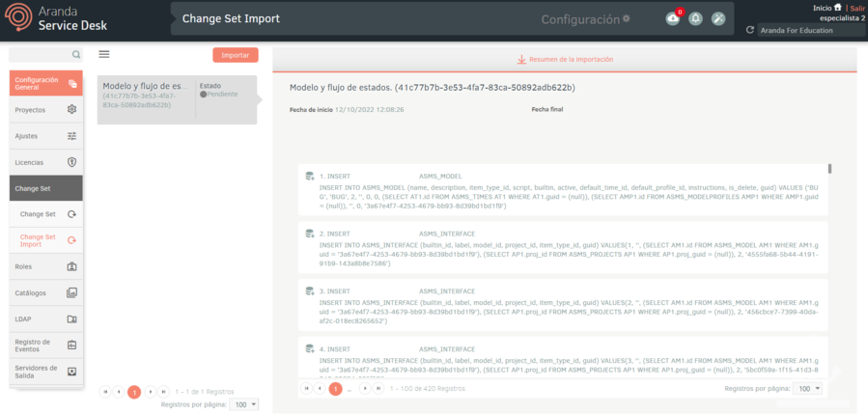Image resolution: width=868 pixels, height=415 pixels.
Task: Click the Servidores de Salida icon
Action: 71,372
